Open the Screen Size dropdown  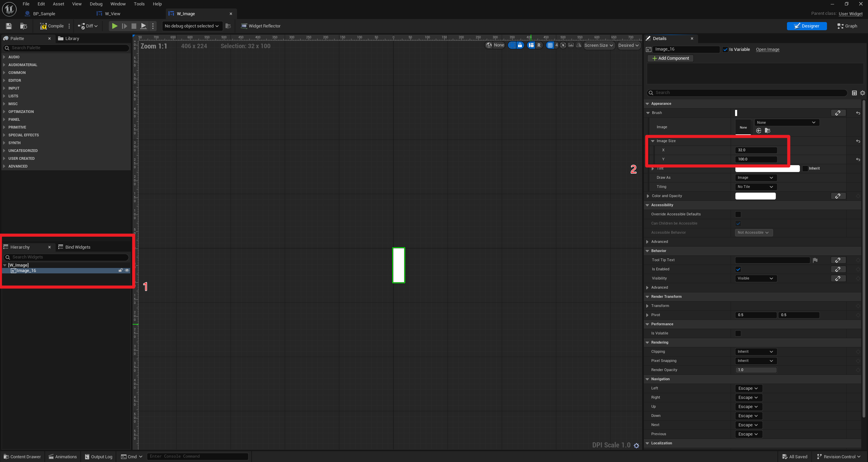598,45
